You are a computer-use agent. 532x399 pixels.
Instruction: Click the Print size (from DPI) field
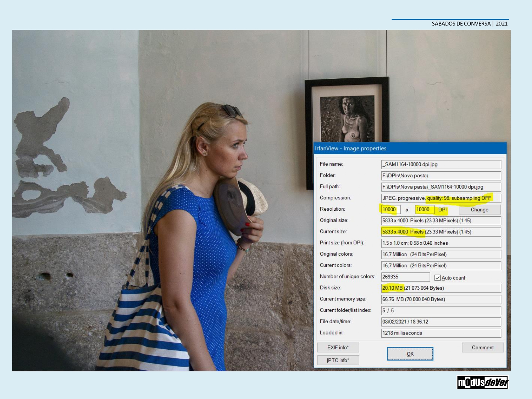pyautogui.click(x=441, y=243)
